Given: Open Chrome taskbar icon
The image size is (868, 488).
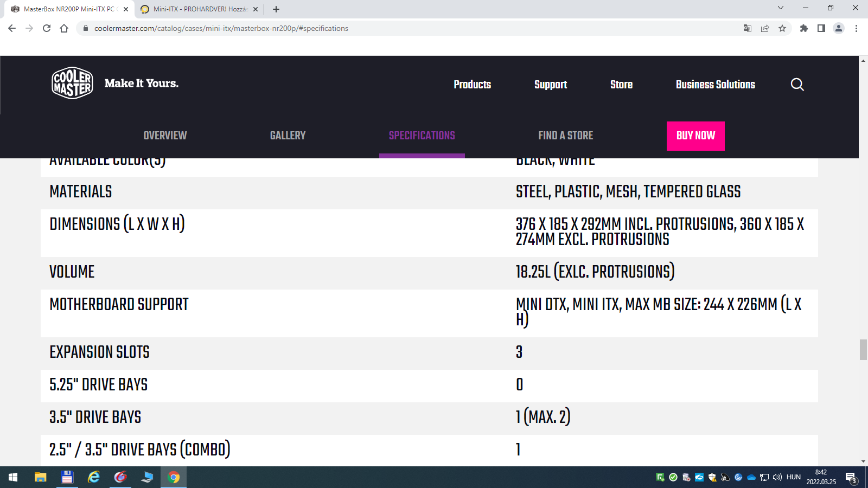Looking at the screenshot, I should pyautogui.click(x=174, y=477).
